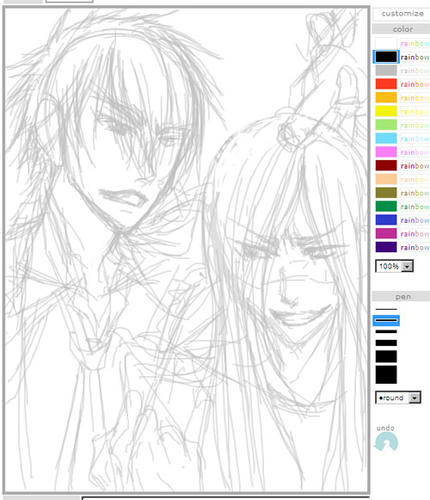Choose the red color swatch

386,84
